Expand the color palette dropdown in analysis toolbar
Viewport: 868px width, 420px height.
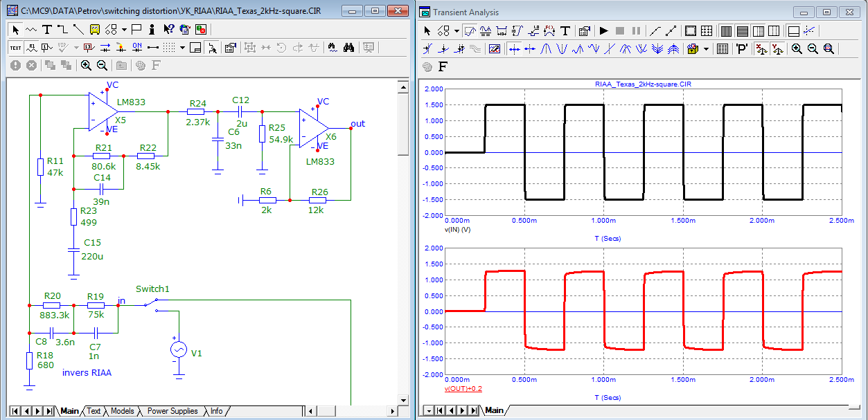point(707,49)
